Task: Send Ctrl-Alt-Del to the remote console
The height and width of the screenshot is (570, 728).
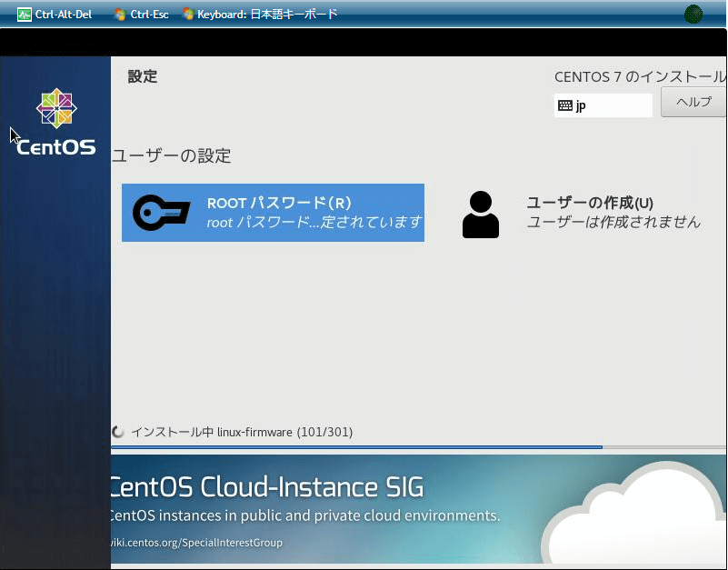Action: (x=55, y=15)
